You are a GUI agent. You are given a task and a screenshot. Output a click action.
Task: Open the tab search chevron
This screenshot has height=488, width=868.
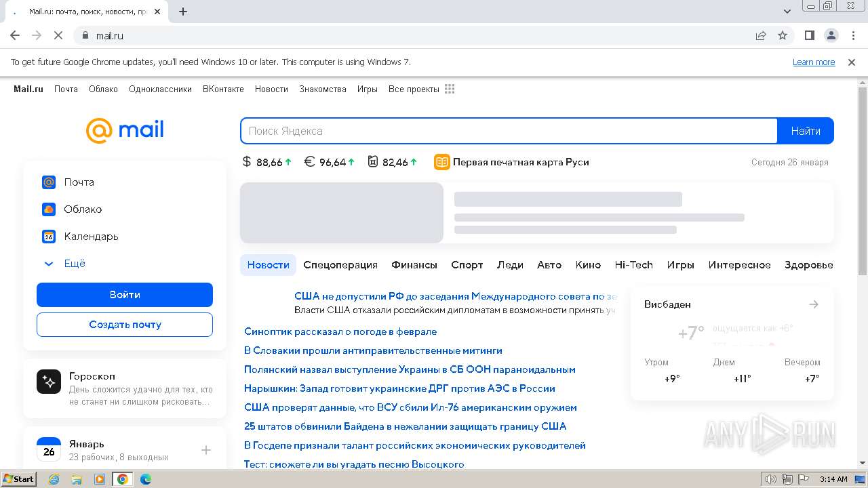(787, 12)
